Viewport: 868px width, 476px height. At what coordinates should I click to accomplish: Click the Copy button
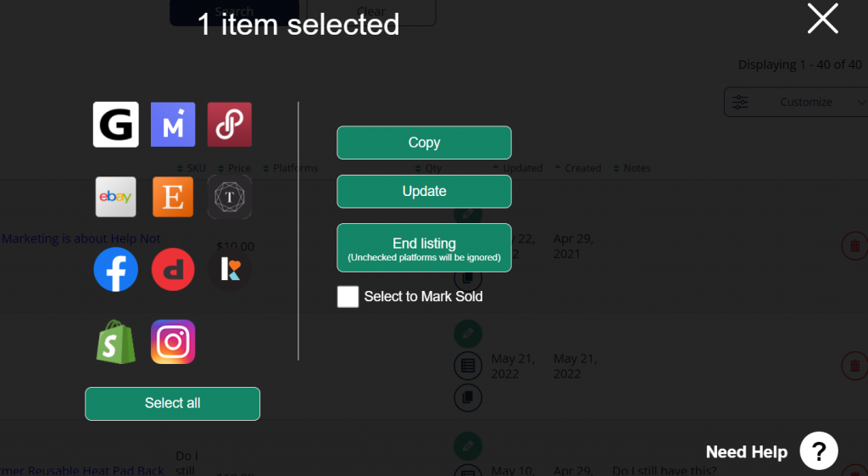point(424,143)
